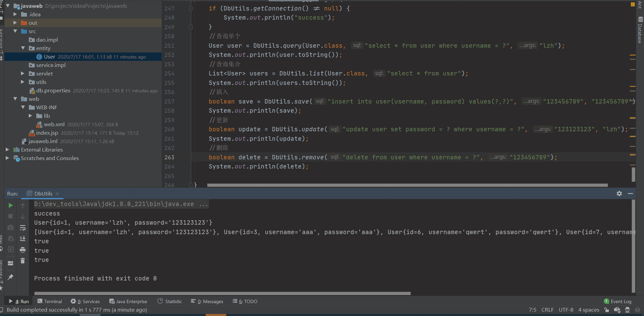Open the Terminal tool window
This screenshot has width=644, height=316.
click(x=50, y=301)
